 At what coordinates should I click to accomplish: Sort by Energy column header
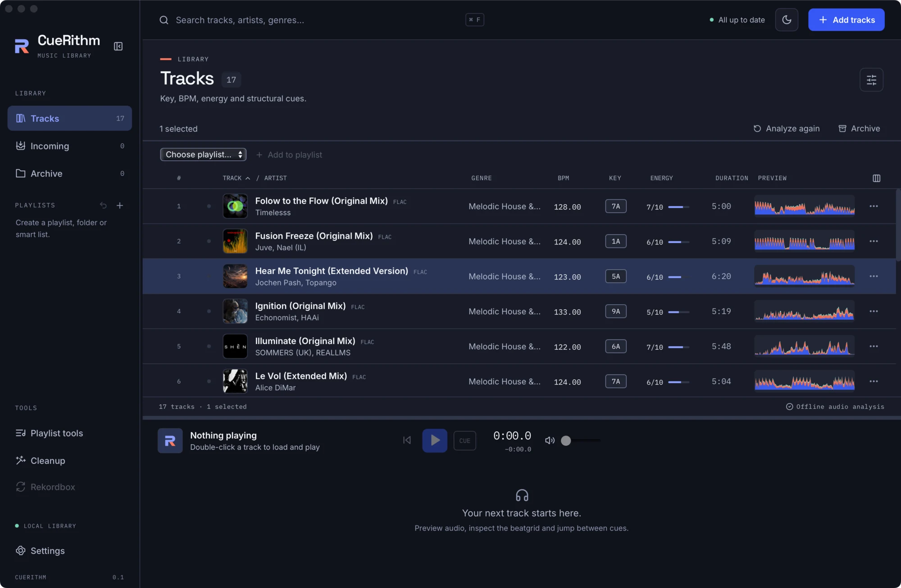coord(661,178)
